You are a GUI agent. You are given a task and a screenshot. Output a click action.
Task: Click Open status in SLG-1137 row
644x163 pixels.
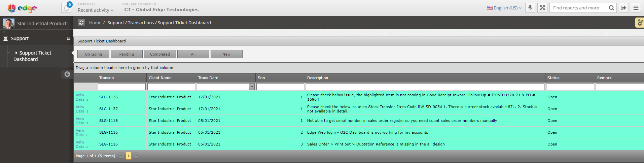coord(552,109)
